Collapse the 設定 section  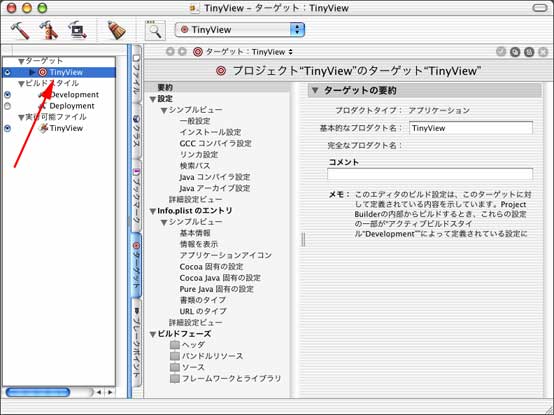[153, 99]
